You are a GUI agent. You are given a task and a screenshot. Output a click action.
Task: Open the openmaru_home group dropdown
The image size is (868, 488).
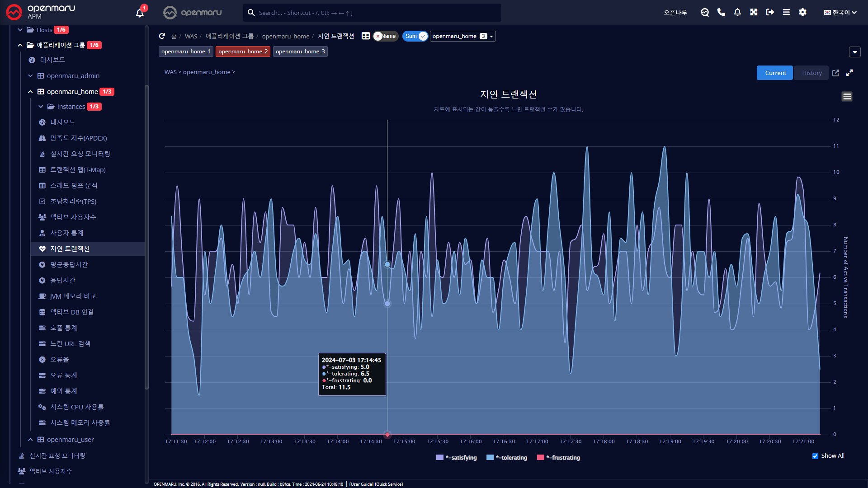click(x=462, y=36)
